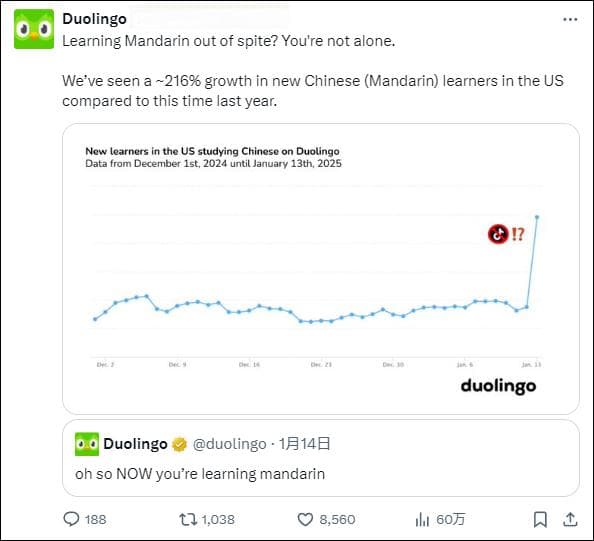
Task: Open the quoted tweet about mandarin
Action: tap(321, 458)
